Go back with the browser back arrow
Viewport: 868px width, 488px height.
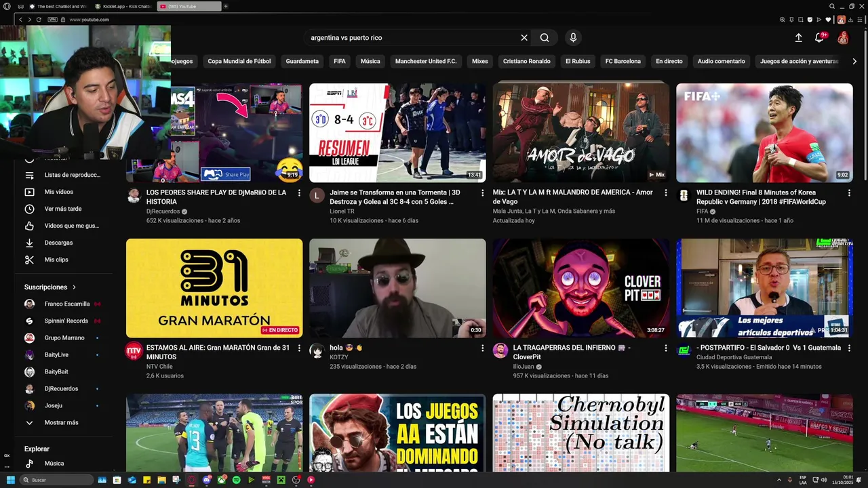[x=20, y=20]
